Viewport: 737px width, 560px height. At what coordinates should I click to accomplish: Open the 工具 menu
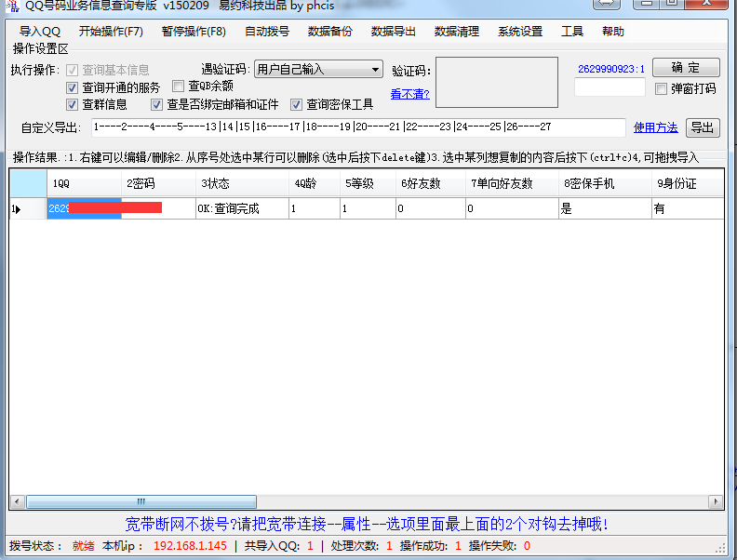tap(572, 32)
